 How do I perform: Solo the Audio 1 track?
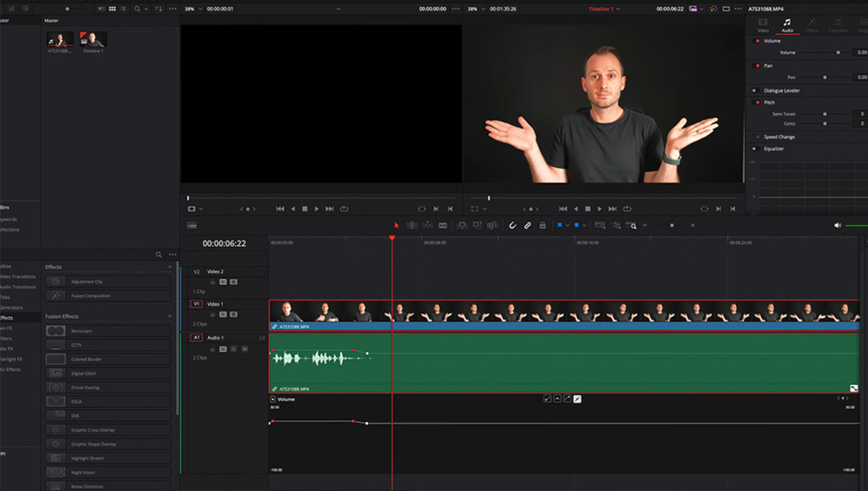(234, 349)
